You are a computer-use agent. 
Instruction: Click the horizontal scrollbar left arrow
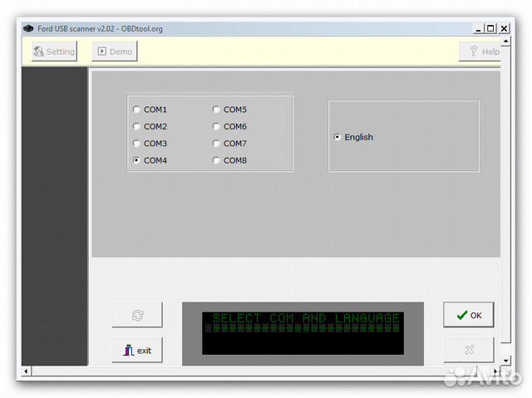click(26, 371)
